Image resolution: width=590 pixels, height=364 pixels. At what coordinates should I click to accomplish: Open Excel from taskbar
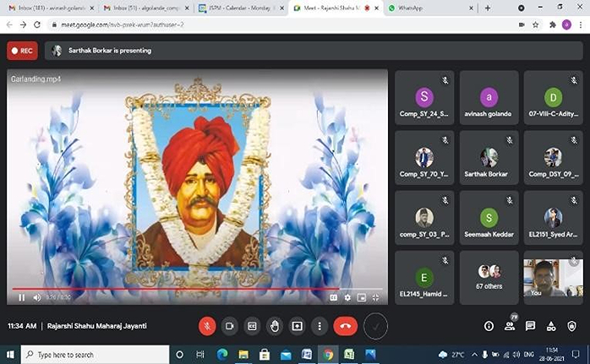click(x=349, y=355)
